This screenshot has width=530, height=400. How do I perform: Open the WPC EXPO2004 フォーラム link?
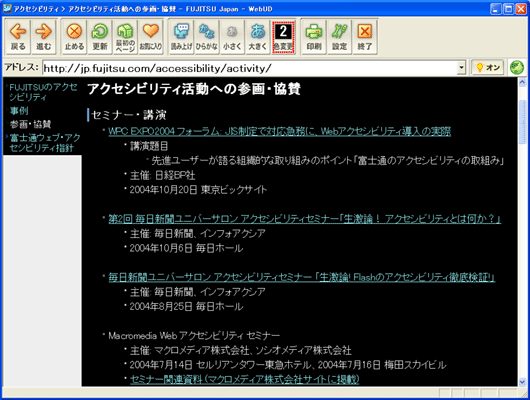tap(280, 131)
